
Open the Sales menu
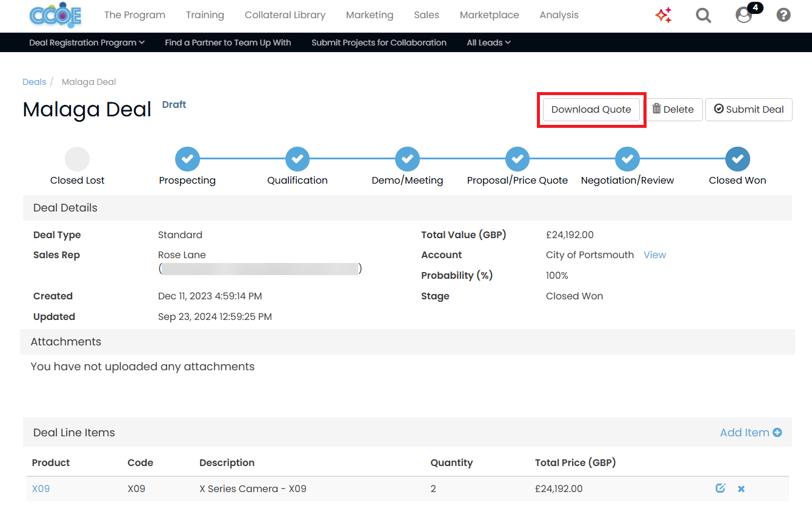coord(427,15)
